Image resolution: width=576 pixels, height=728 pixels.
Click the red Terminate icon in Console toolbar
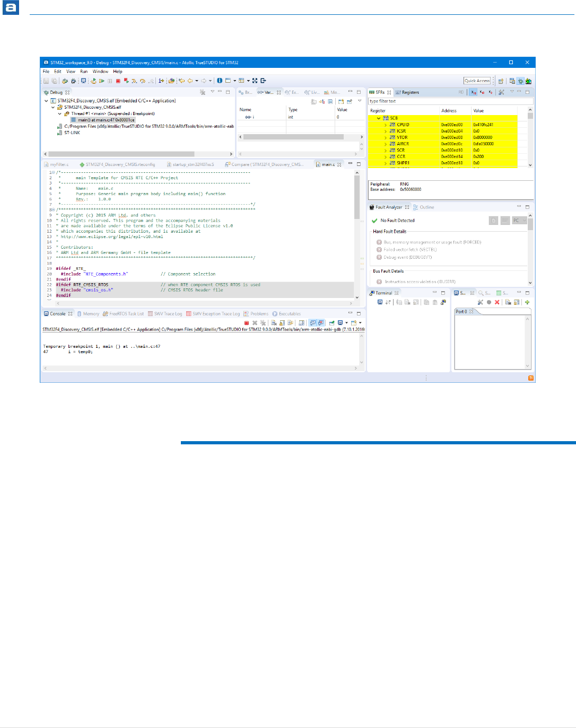click(247, 322)
